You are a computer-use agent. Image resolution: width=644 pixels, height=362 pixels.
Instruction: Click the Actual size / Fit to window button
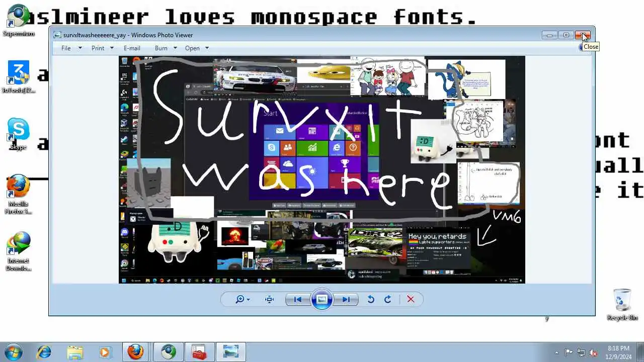[x=270, y=300]
